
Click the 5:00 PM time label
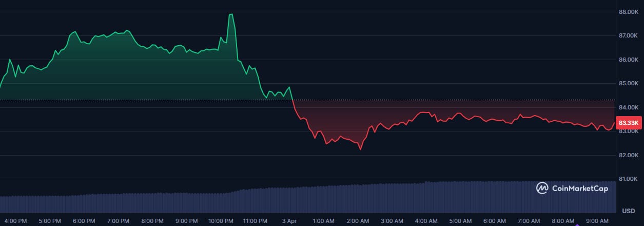pyautogui.click(x=50, y=221)
